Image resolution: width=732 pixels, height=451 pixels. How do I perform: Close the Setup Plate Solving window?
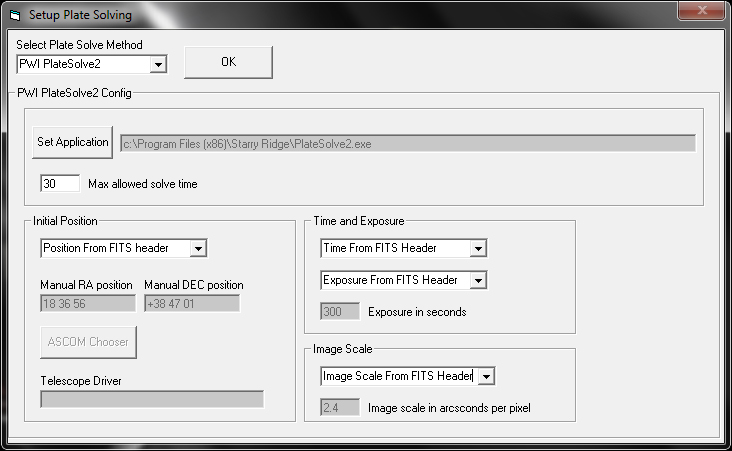point(702,10)
